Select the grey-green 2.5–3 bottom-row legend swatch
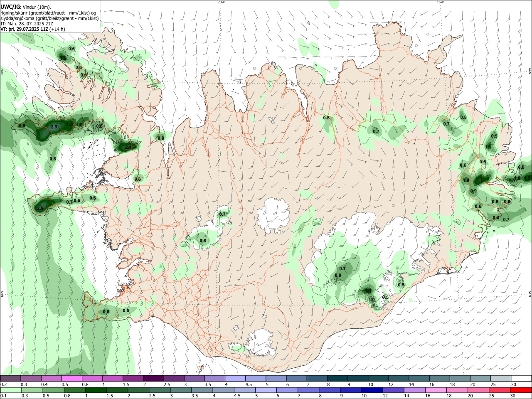This screenshot has width=532, height=399. [x=159, y=390]
